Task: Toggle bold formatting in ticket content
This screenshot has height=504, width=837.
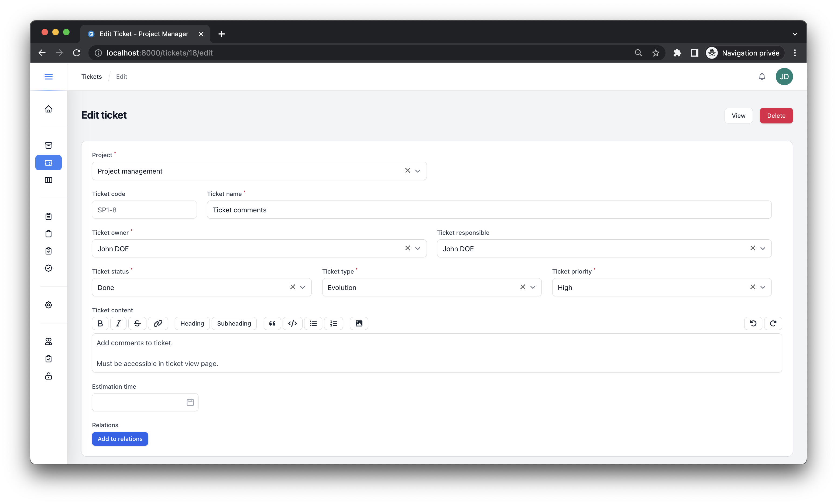Action: pos(100,323)
